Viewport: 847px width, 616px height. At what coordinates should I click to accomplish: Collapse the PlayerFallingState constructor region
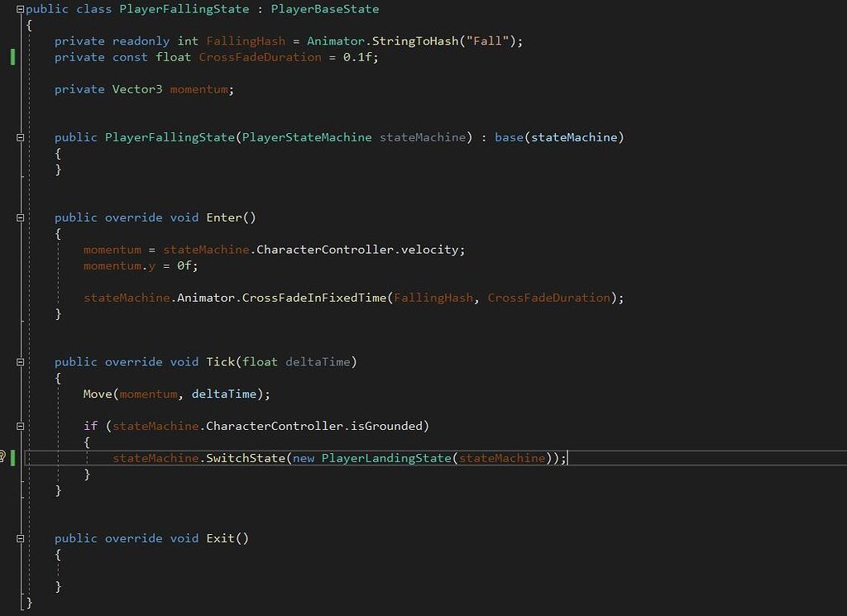pyautogui.click(x=21, y=136)
